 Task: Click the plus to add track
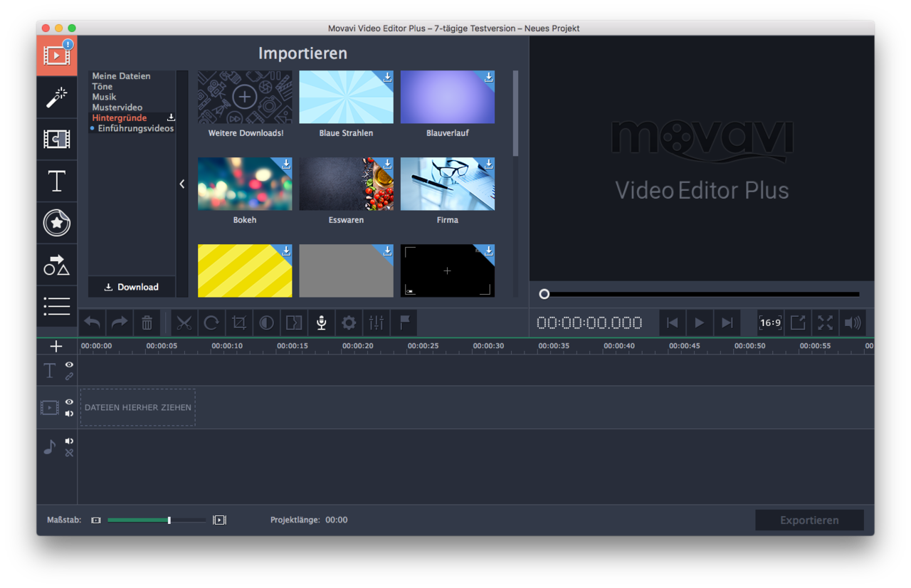[x=56, y=346]
